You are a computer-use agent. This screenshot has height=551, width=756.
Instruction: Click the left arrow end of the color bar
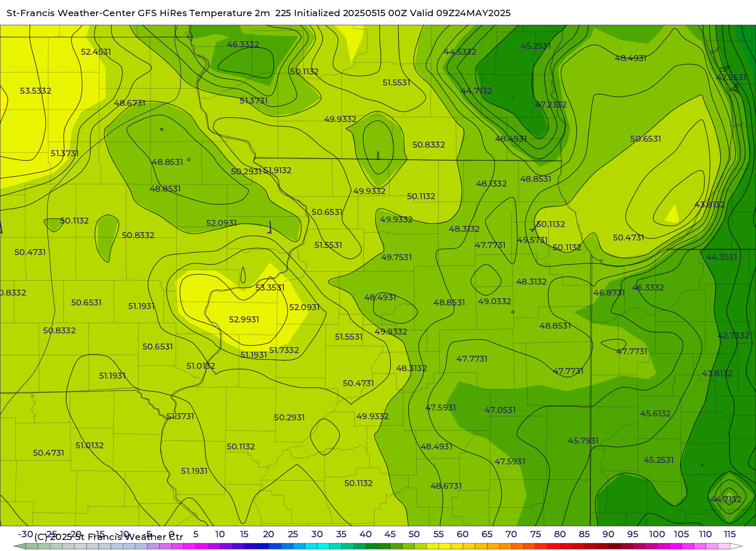click(x=20, y=546)
